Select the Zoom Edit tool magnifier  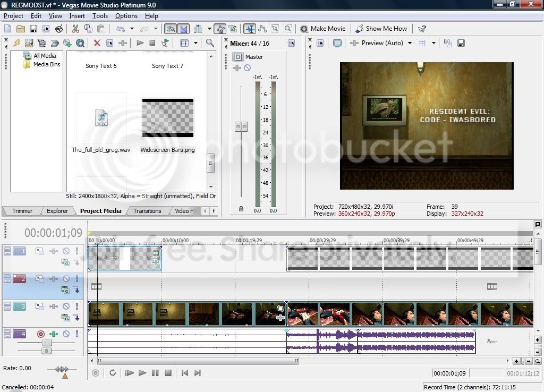tap(288, 29)
